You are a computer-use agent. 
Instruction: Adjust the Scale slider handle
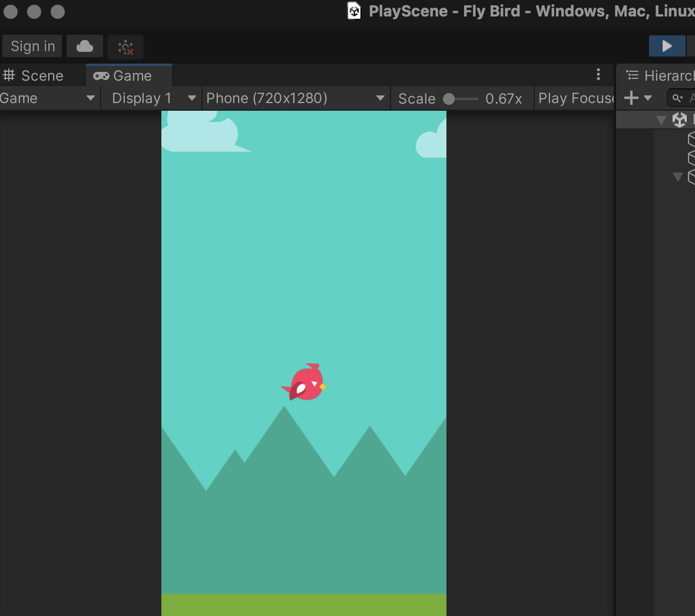(x=449, y=98)
